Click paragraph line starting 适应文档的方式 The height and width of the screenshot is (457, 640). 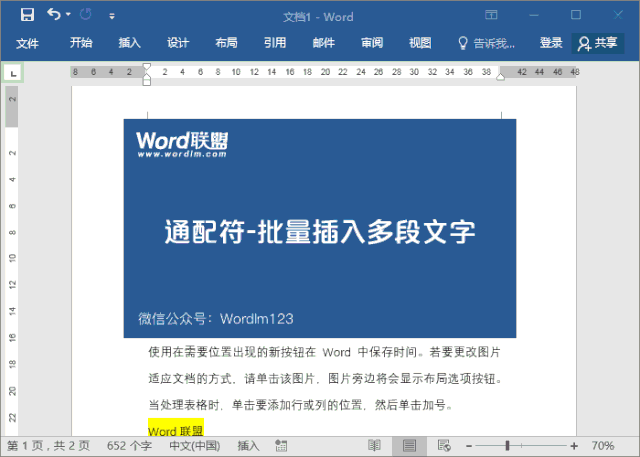324,379
